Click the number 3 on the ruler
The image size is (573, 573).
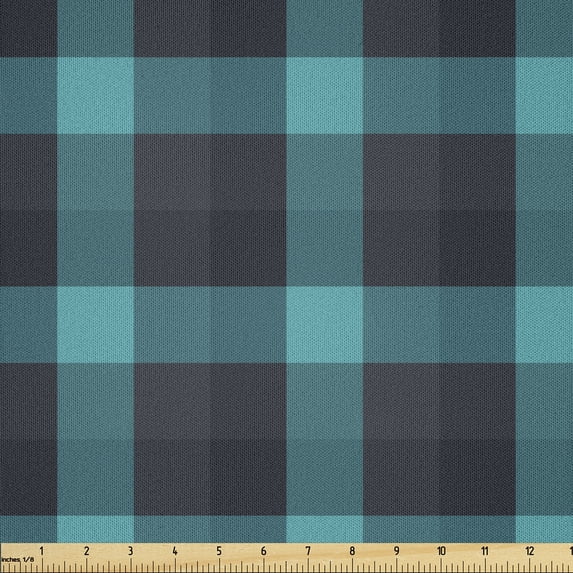click(x=130, y=551)
